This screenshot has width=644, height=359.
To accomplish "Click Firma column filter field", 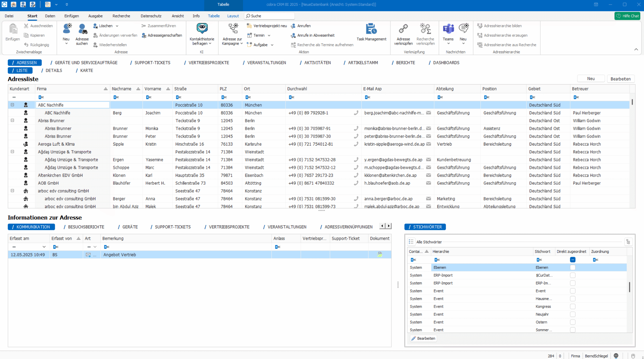I will [x=73, y=97].
